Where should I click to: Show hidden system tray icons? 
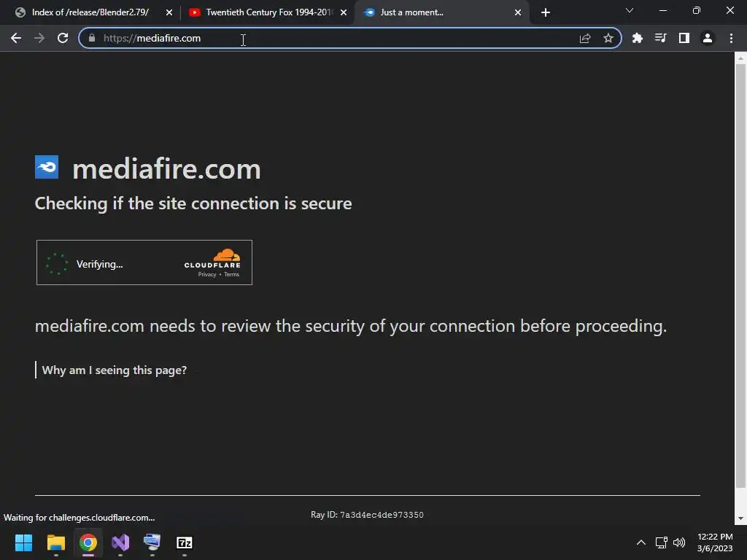(641, 542)
